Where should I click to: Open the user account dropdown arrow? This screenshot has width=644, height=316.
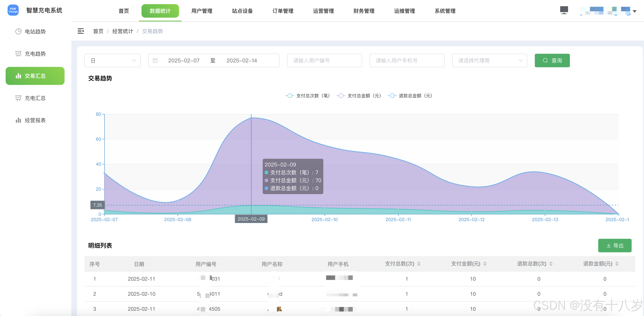634,11
